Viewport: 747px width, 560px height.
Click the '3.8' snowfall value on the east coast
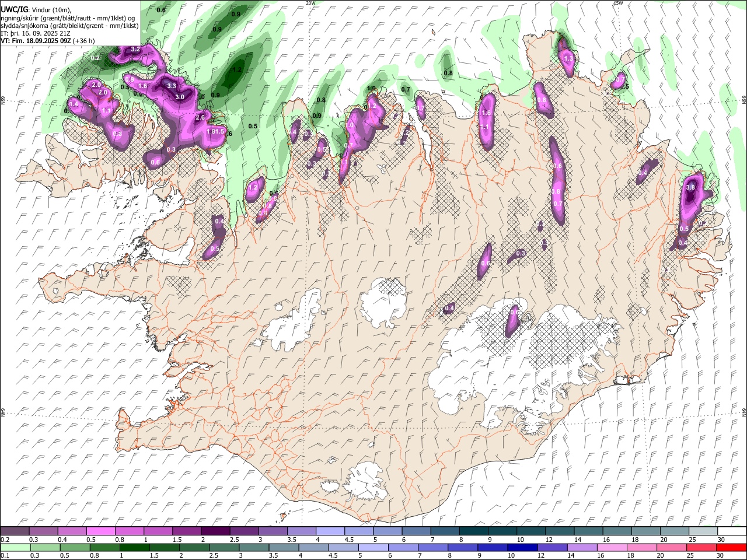pos(690,187)
